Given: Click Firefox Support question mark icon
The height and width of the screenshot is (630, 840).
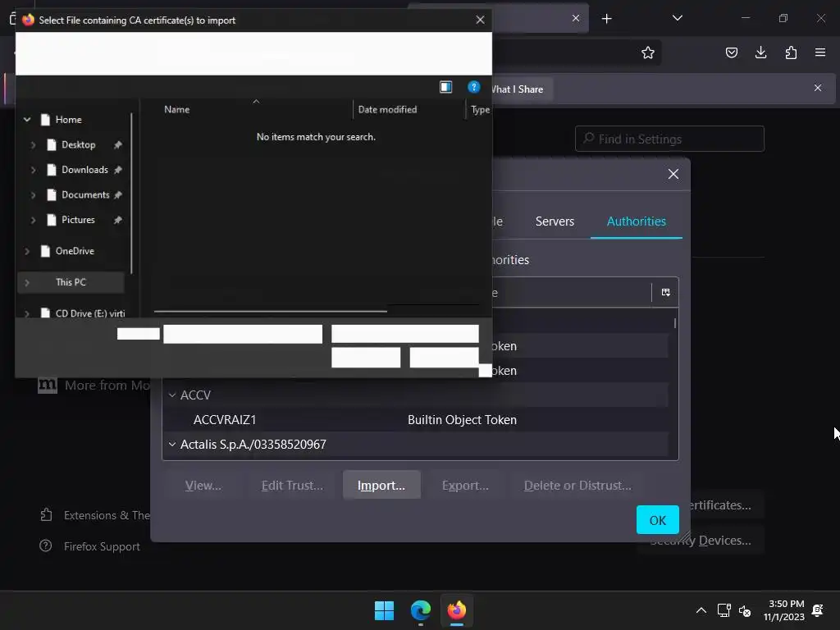Looking at the screenshot, I should coord(46,546).
